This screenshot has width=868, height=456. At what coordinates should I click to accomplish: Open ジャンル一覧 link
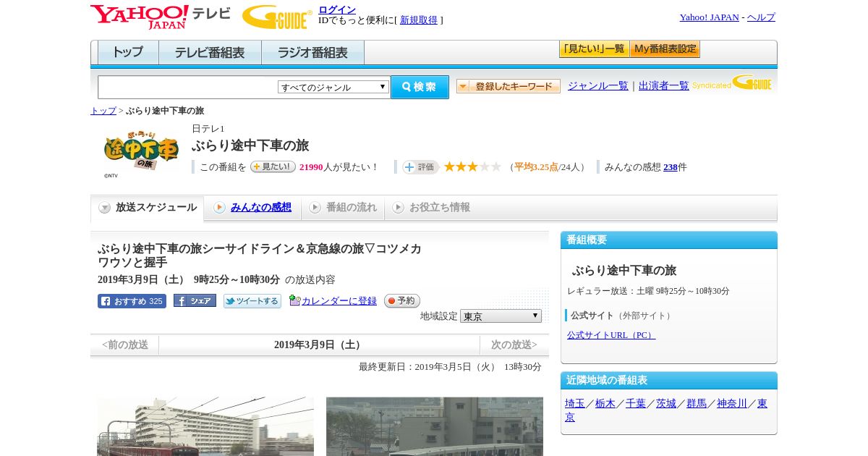coord(597,86)
